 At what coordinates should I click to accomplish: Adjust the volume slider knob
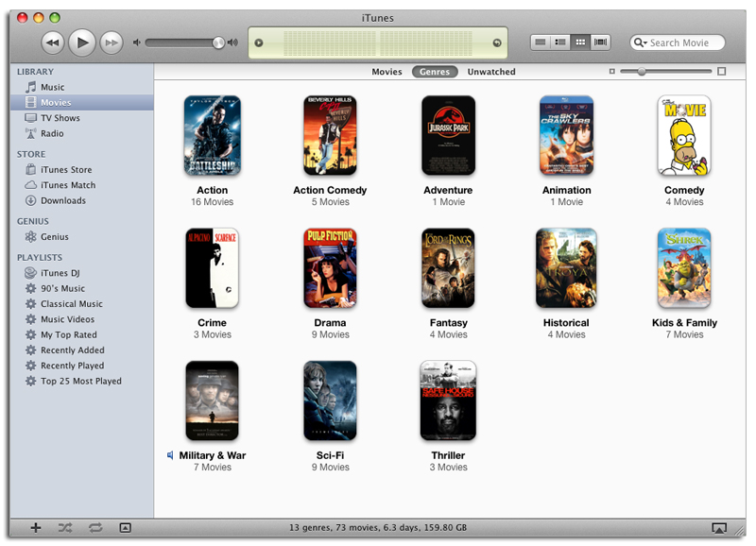point(218,43)
